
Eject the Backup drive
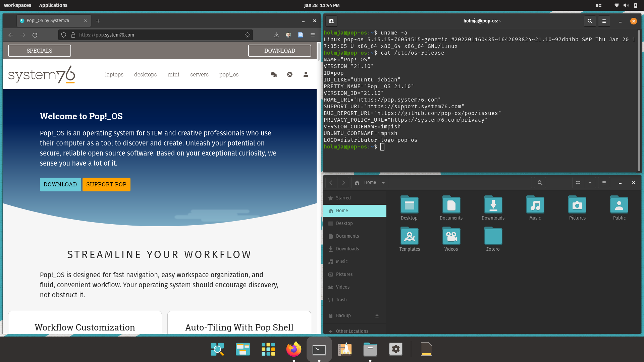click(377, 316)
